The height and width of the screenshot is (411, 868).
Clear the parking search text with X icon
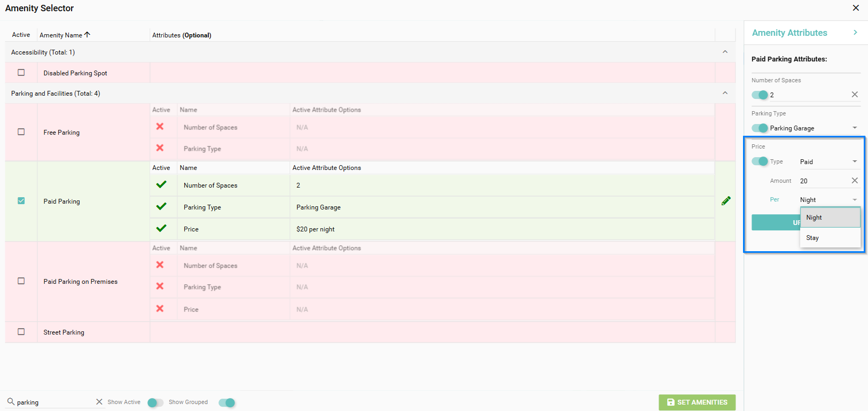[99, 402]
